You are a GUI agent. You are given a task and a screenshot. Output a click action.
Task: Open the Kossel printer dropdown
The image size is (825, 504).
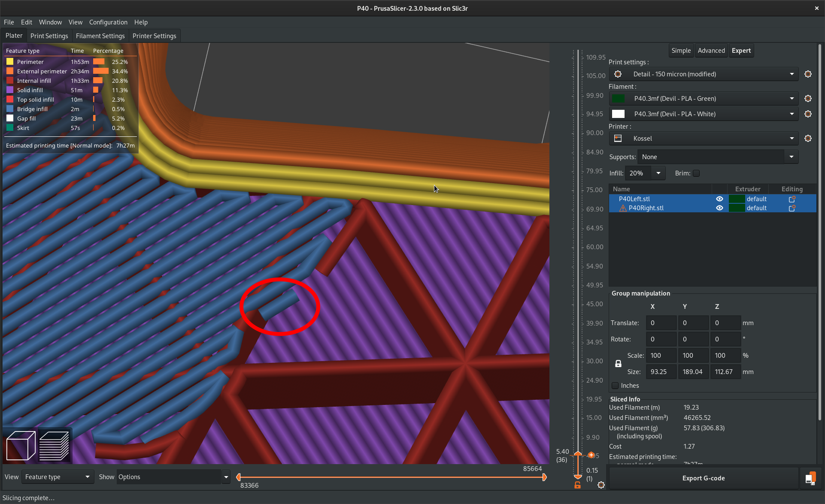[704, 139]
